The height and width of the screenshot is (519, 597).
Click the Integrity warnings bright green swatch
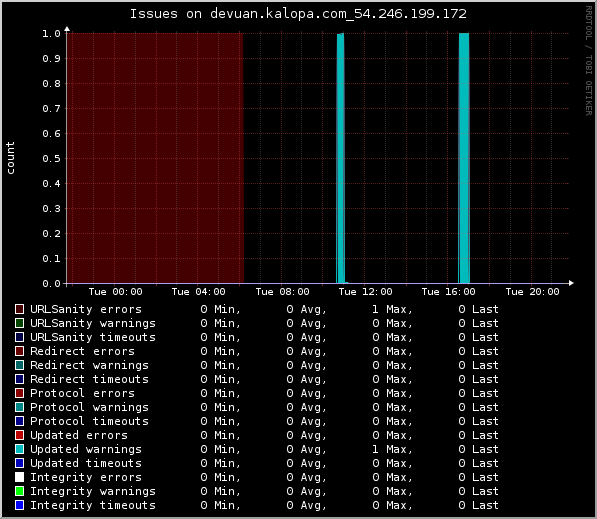click(19, 491)
